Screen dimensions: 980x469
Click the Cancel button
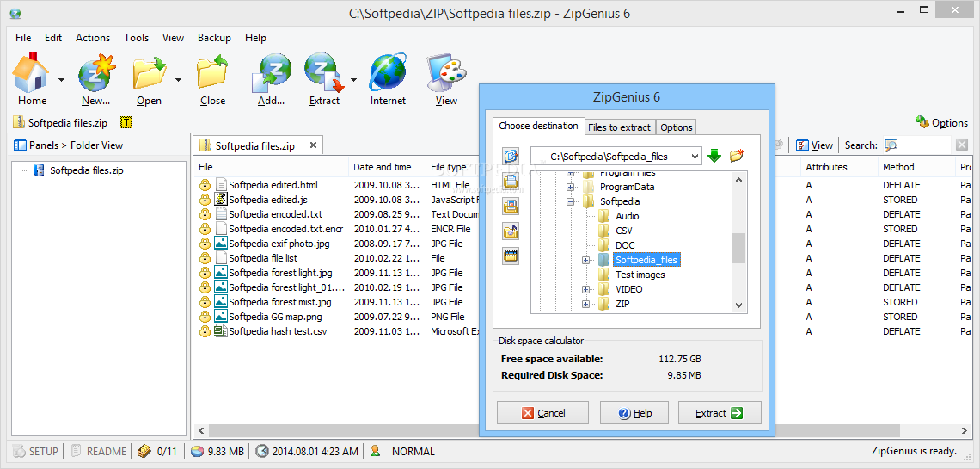pyautogui.click(x=542, y=413)
